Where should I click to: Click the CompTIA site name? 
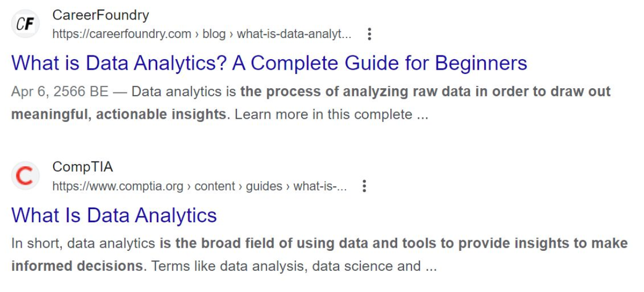(x=82, y=167)
